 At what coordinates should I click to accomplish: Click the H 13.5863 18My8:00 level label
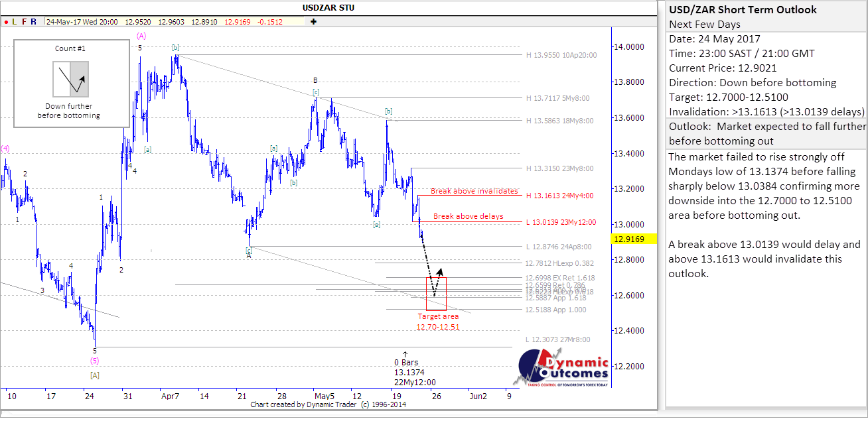tap(559, 121)
